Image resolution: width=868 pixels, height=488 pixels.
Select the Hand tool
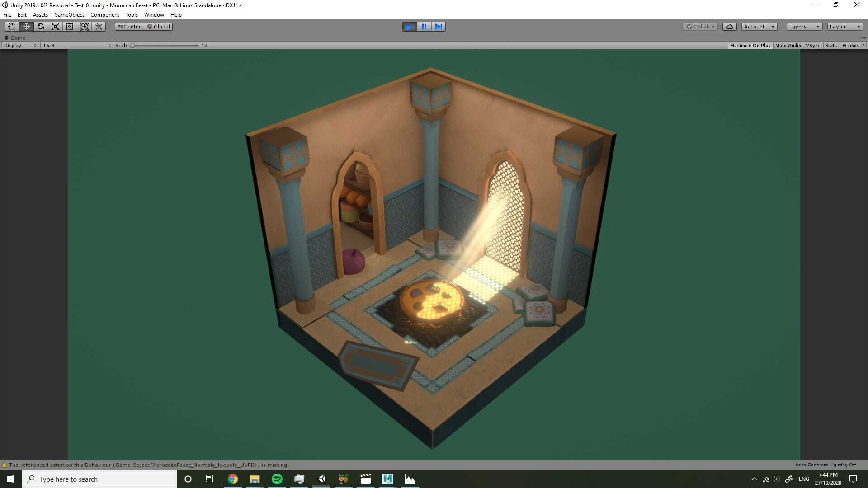(11, 26)
